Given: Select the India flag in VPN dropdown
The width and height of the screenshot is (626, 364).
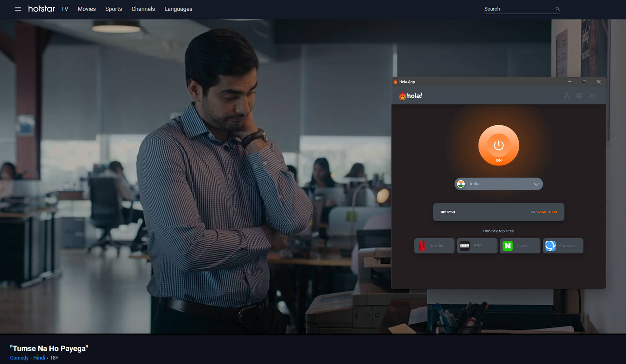Looking at the screenshot, I should pyautogui.click(x=461, y=183).
